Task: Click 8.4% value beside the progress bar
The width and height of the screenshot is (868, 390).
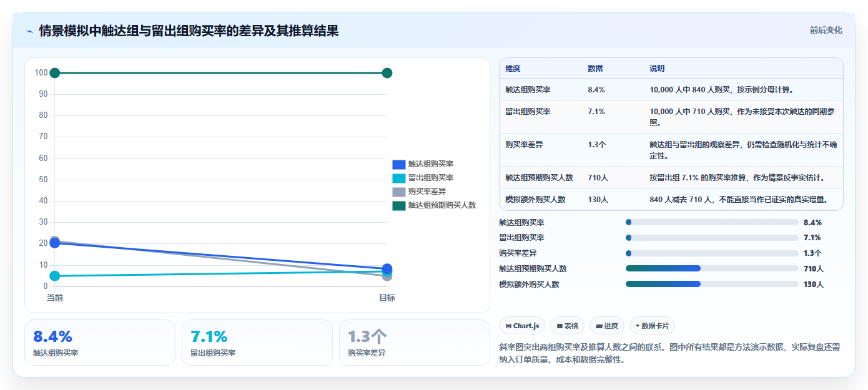Action: coord(812,222)
